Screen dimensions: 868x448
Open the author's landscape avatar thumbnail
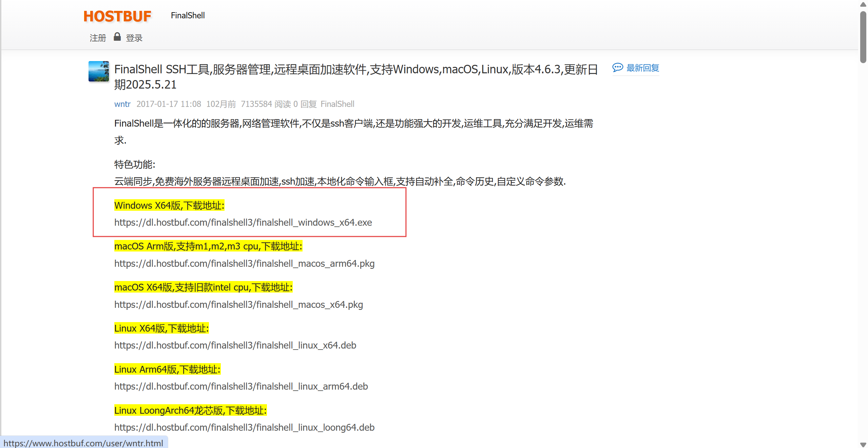[x=99, y=71]
